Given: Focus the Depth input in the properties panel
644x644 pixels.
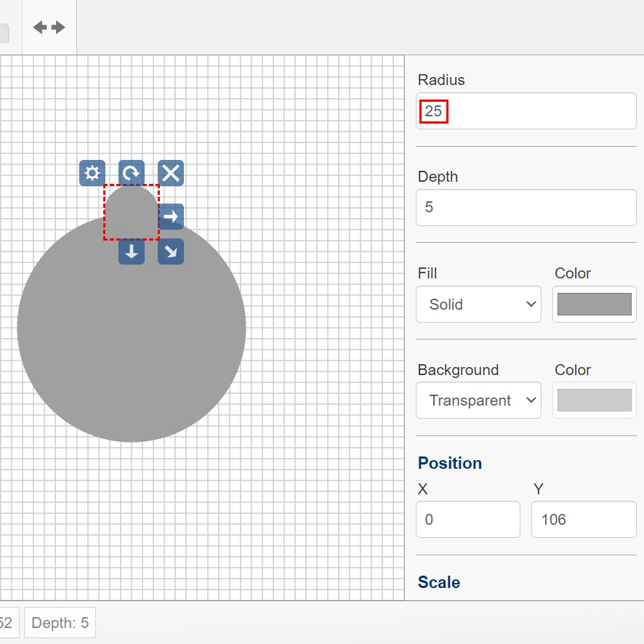Looking at the screenshot, I should pos(526,207).
